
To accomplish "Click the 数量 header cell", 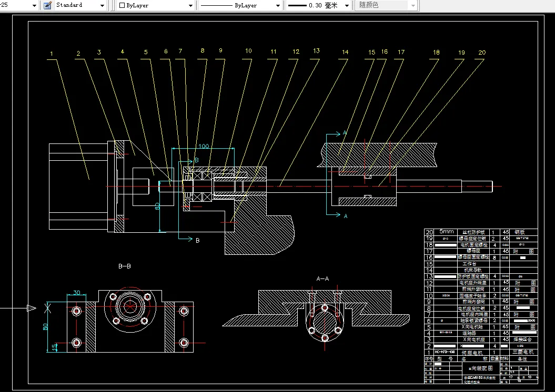I will 495,358.
